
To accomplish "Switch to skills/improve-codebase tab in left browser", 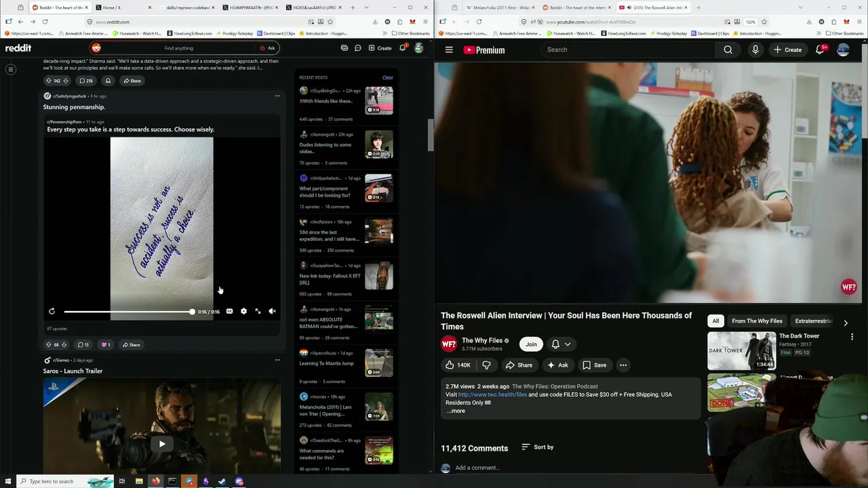I will [x=187, y=7].
